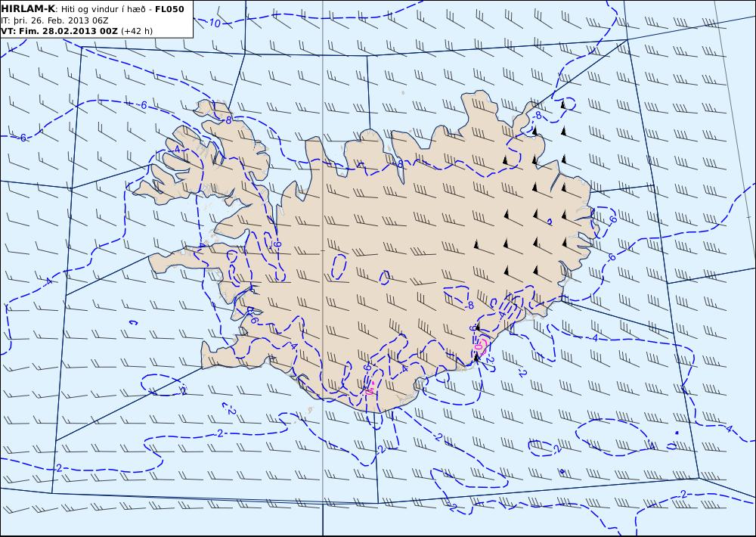Click the '(+42 h)' forecast offset text
Screen dimensions: 756x537
pyautogui.click(x=136, y=31)
